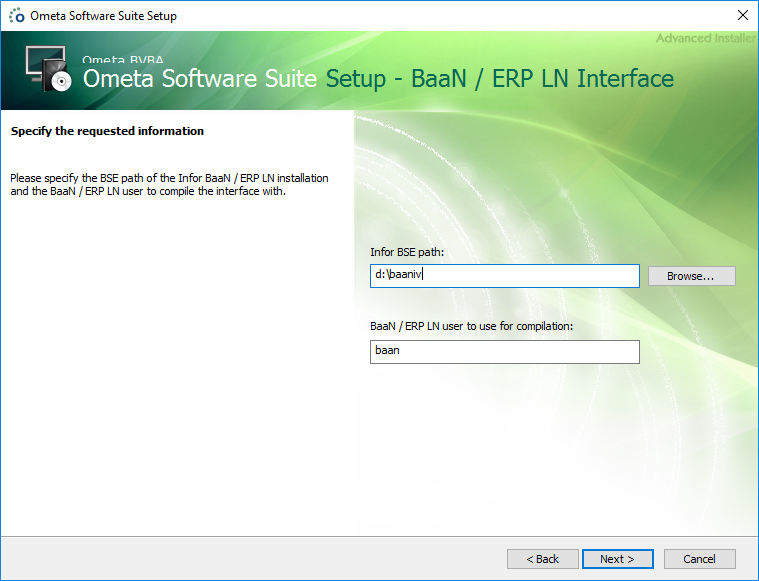Click the BaaN / ERP LN user field
The height and width of the screenshot is (581, 759).
pyautogui.click(x=504, y=352)
